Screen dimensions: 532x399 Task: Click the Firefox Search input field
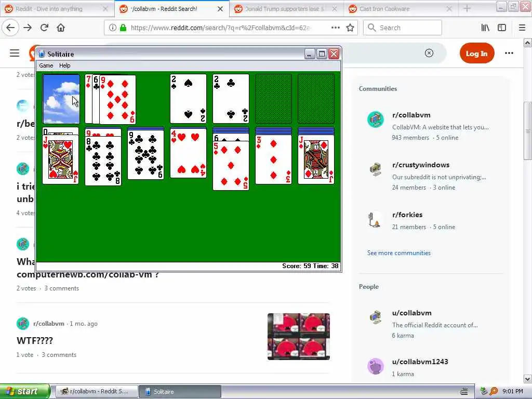(x=403, y=28)
